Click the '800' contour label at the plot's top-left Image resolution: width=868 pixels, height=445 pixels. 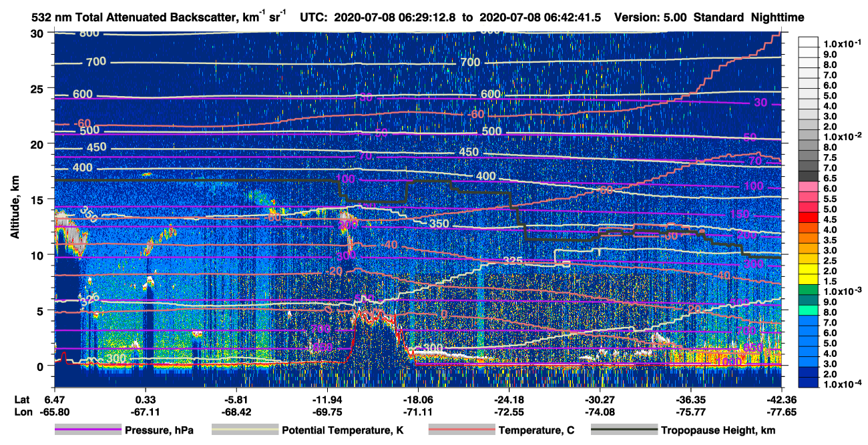point(90,33)
